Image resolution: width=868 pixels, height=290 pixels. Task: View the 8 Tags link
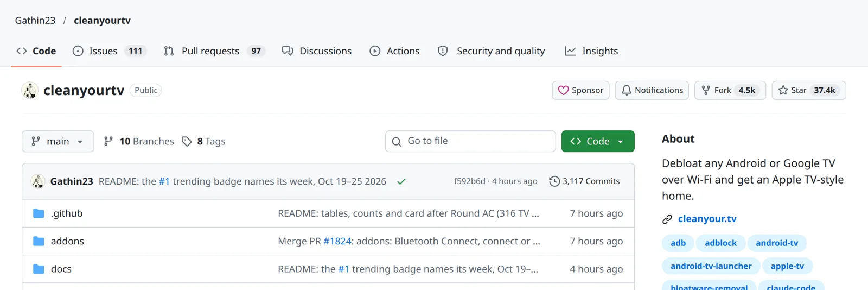(x=203, y=141)
